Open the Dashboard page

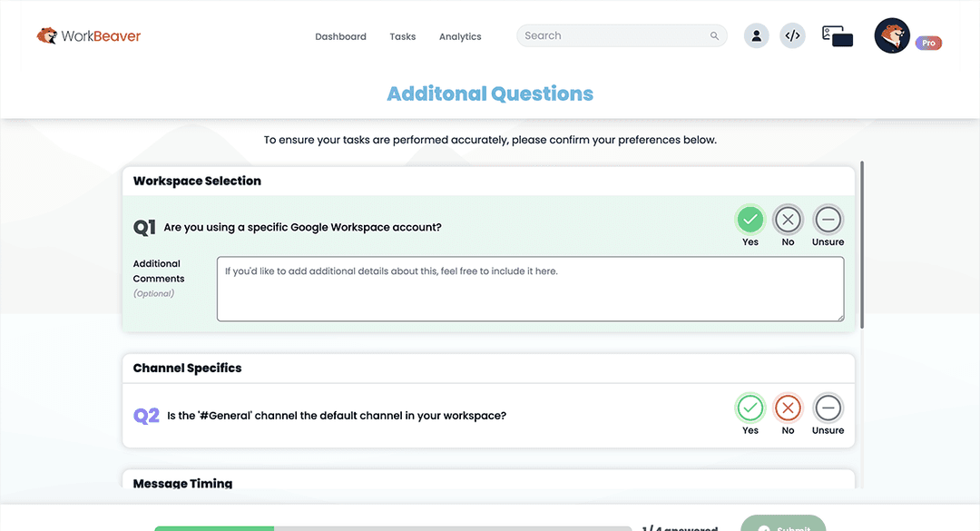tap(340, 36)
